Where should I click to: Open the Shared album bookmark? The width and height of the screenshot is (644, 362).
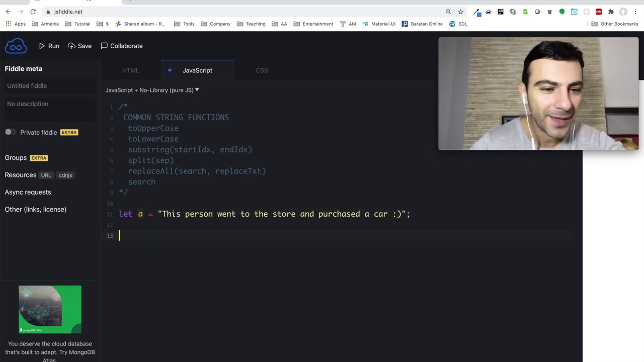[140, 24]
